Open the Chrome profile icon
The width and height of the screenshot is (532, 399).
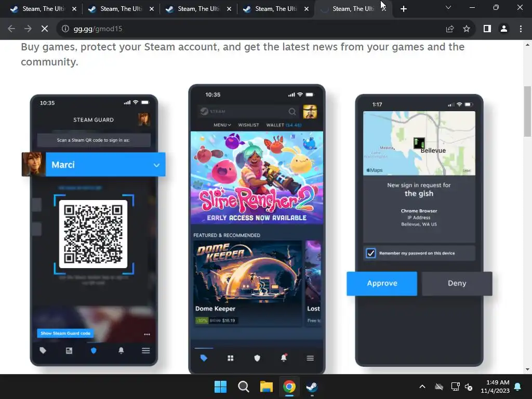[x=504, y=29]
